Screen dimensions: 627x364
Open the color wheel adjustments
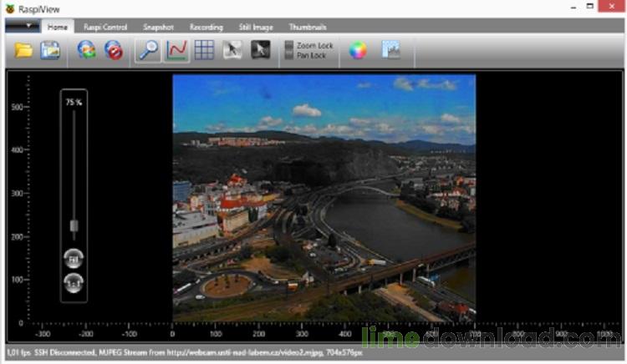[x=358, y=50]
